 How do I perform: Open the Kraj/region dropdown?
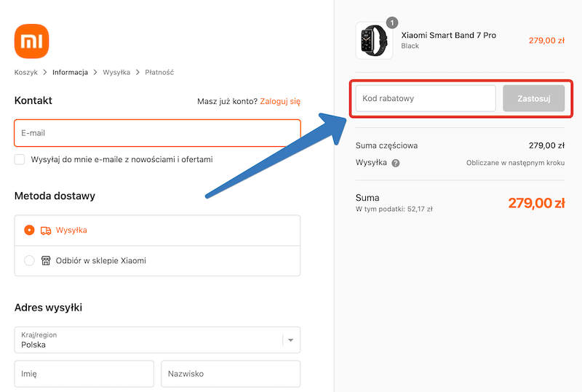click(x=149, y=340)
